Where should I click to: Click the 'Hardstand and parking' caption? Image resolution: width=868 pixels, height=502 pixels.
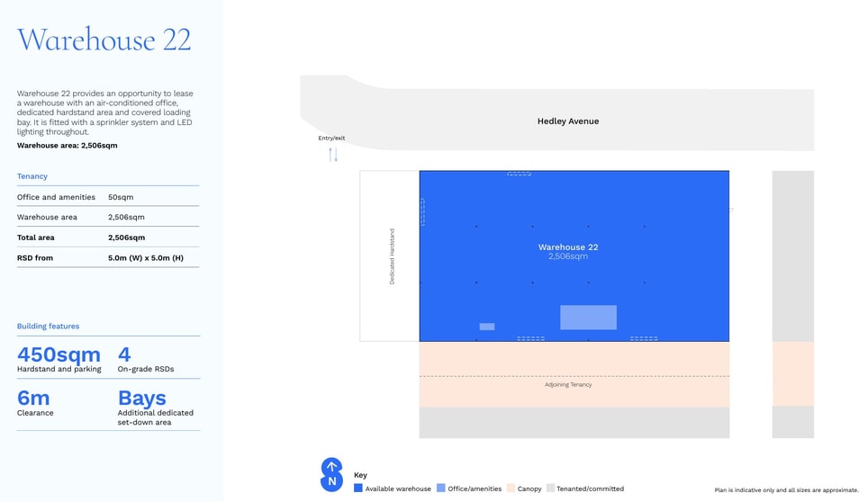click(59, 369)
